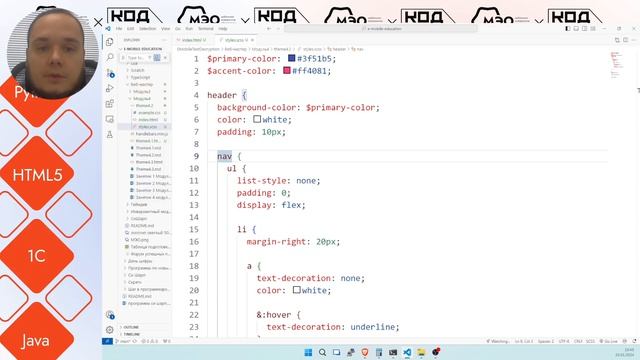The width and height of the screenshot is (640, 360).
Task: Open the Terminal menu
Action: pos(206,29)
